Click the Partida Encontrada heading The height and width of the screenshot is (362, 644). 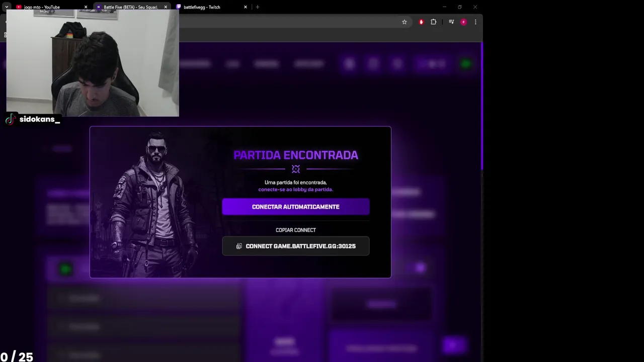pos(296,155)
